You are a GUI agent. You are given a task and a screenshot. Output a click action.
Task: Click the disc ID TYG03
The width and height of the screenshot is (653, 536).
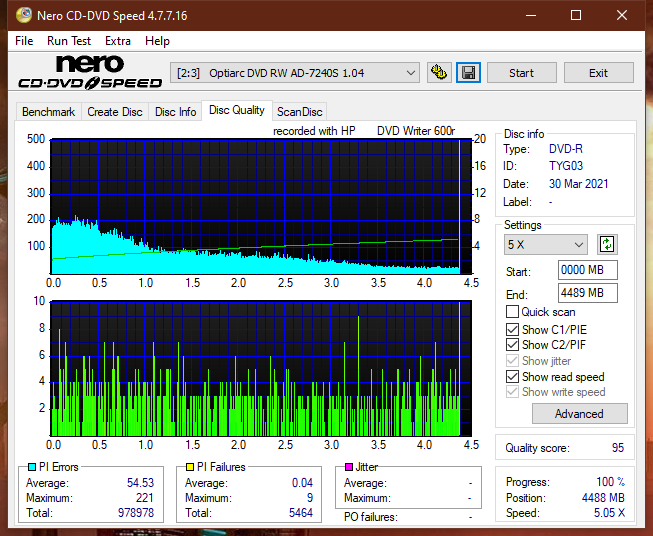pos(566,166)
